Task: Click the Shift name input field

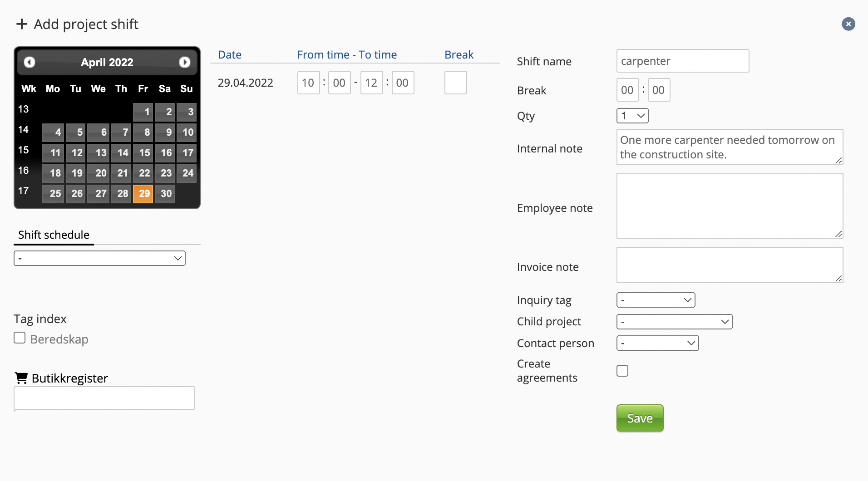Action: (x=682, y=61)
